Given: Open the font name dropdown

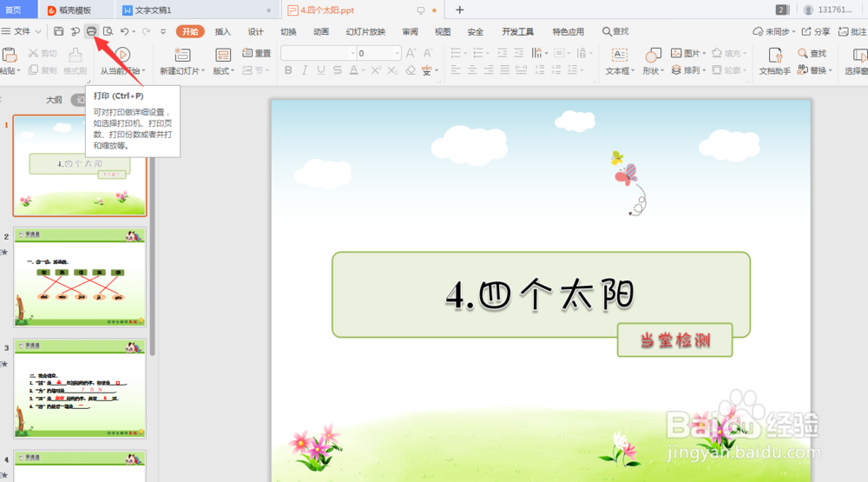Looking at the screenshot, I should tap(352, 53).
